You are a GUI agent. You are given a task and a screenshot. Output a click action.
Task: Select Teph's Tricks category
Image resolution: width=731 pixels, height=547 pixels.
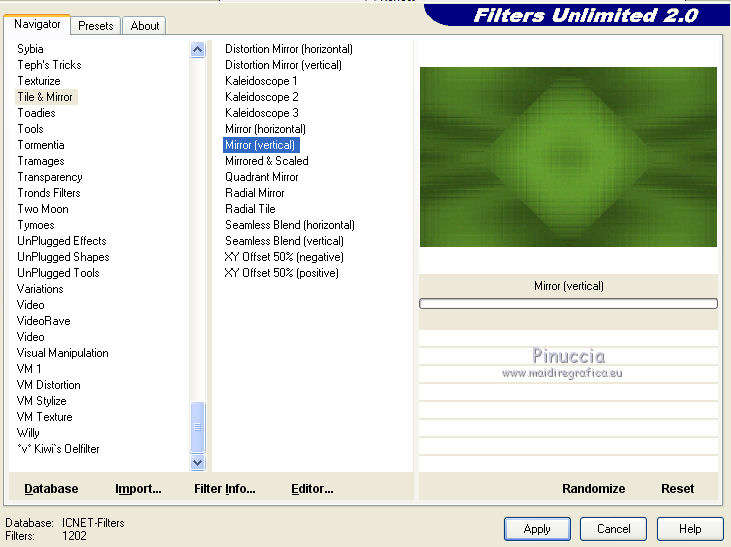pos(49,65)
